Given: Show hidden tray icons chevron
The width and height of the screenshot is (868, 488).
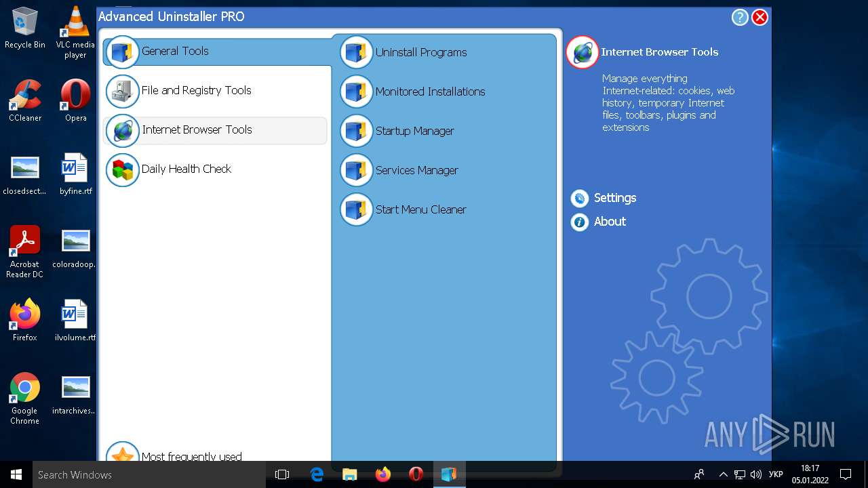Looking at the screenshot, I should coord(723,474).
